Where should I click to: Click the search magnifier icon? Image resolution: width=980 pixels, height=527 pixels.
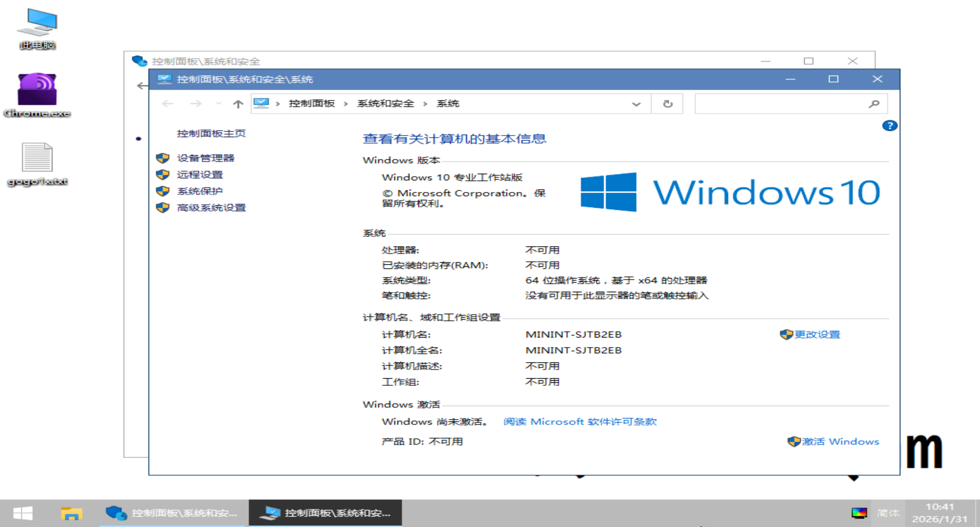(874, 104)
